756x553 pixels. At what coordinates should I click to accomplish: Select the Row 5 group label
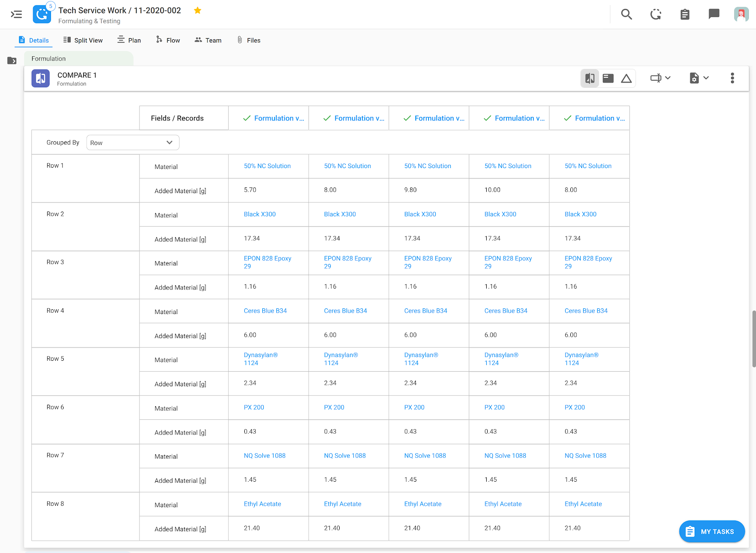(x=55, y=359)
